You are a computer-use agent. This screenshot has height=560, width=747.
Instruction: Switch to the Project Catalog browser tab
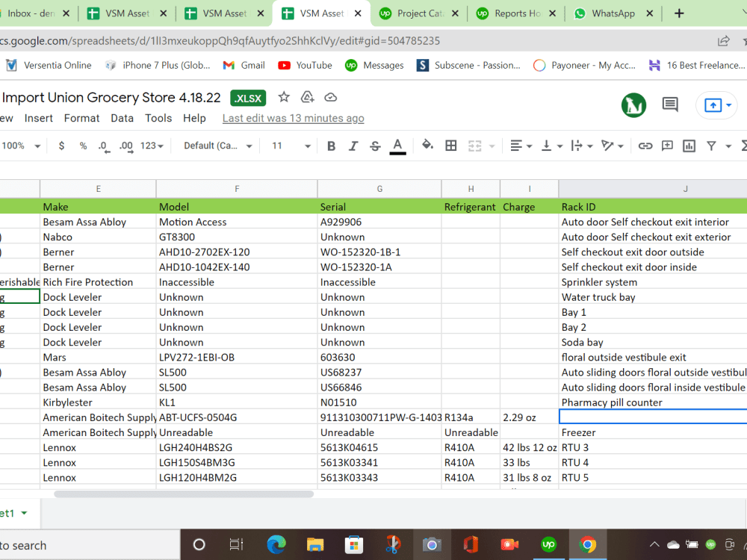pyautogui.click(x=419, y=13)
